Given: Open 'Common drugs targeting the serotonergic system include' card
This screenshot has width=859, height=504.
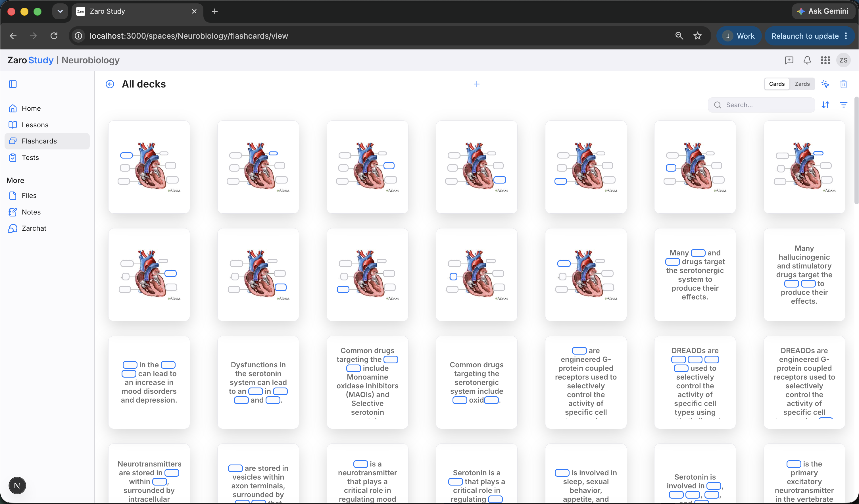Looking at the screenshot, I should point(477,382).
